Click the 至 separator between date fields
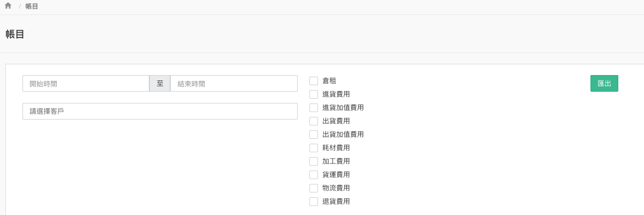Screen dimensions: 644x215 160,84
